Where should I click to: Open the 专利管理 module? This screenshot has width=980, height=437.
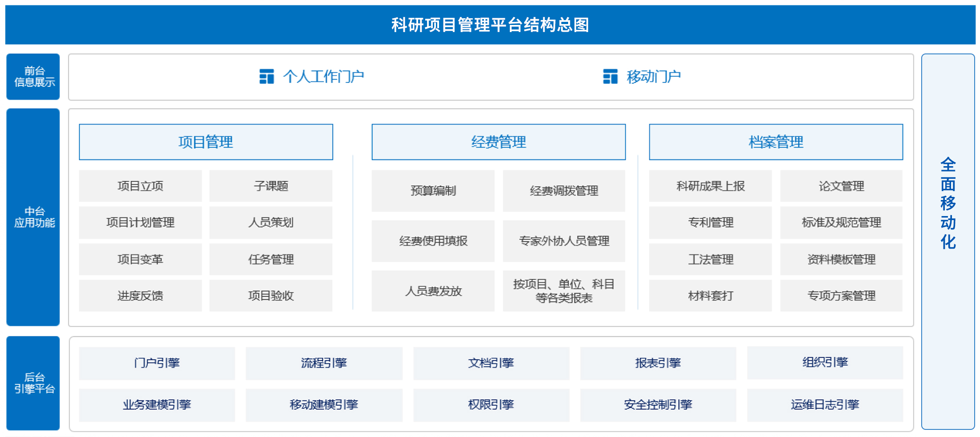click(710, 222)
